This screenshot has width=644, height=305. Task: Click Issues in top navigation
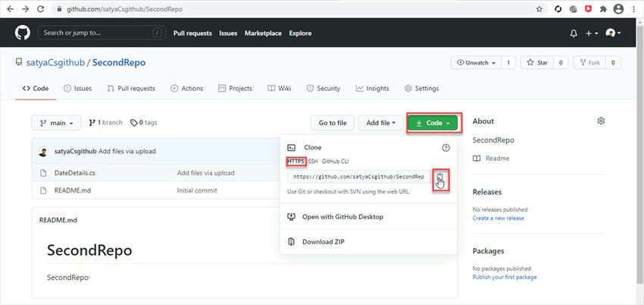228,33
